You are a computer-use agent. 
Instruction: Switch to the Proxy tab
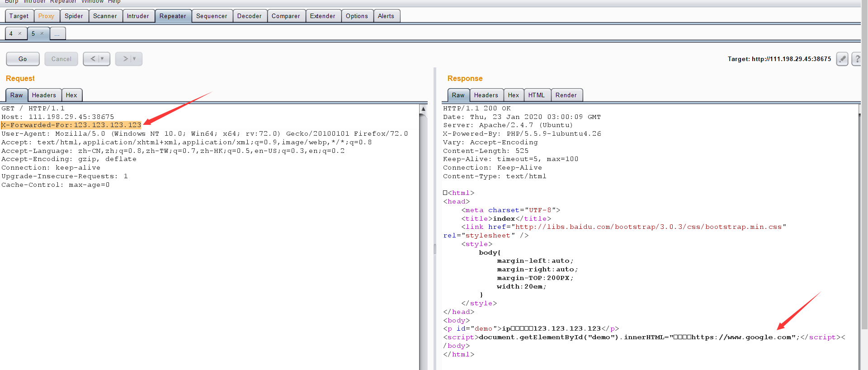46,16
